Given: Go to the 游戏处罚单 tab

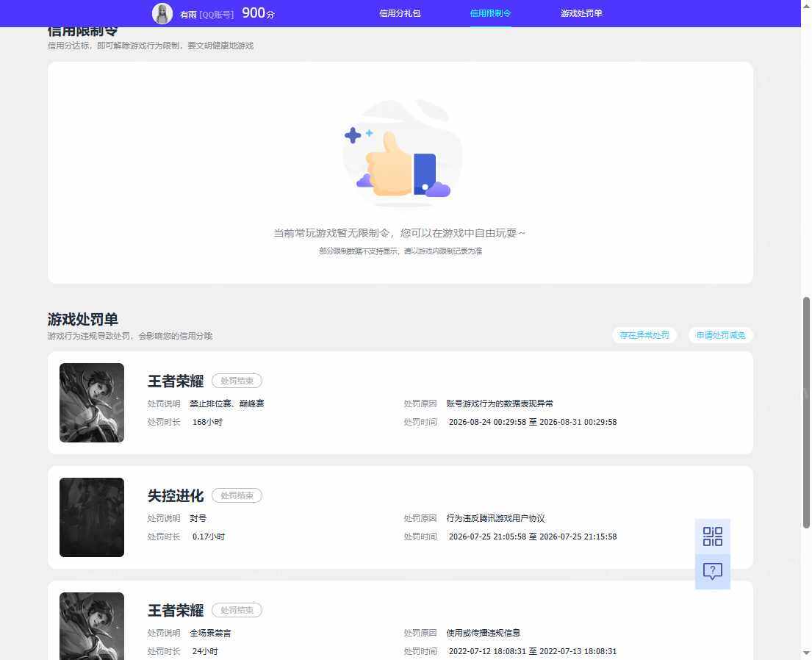Looking at the screenshot, I should click(581, 13).
